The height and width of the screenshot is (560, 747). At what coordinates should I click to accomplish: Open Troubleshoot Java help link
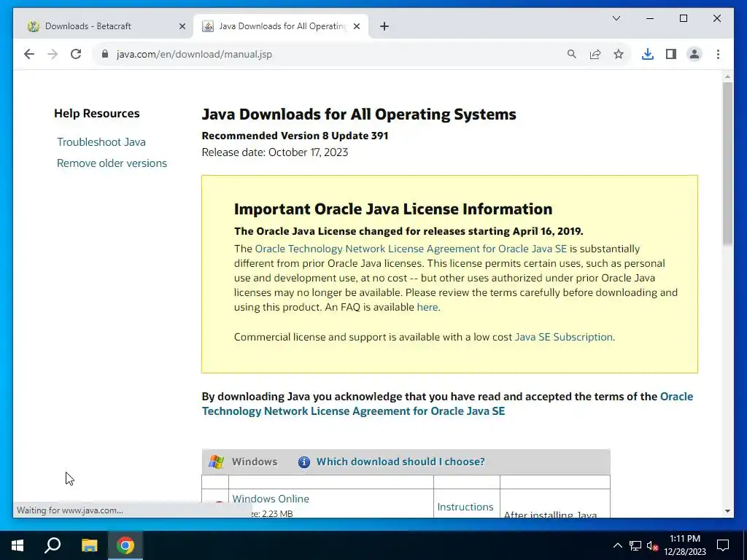tap(101, 142)
